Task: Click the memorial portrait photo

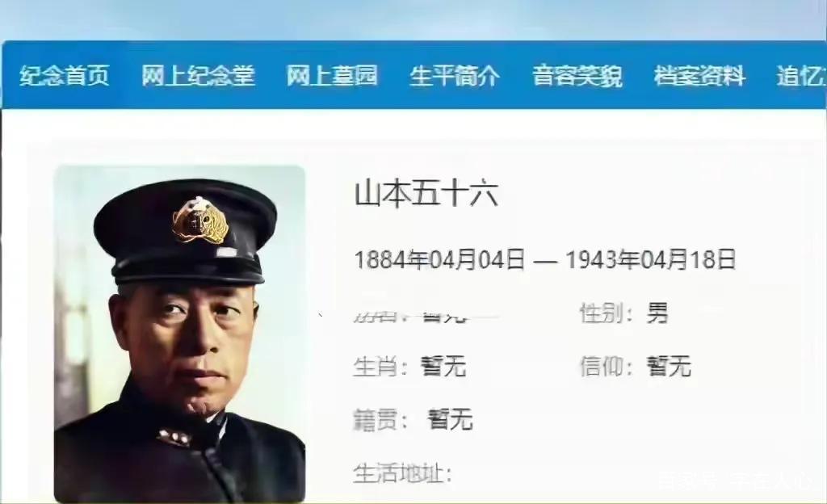Action: [x=180, y=334]
